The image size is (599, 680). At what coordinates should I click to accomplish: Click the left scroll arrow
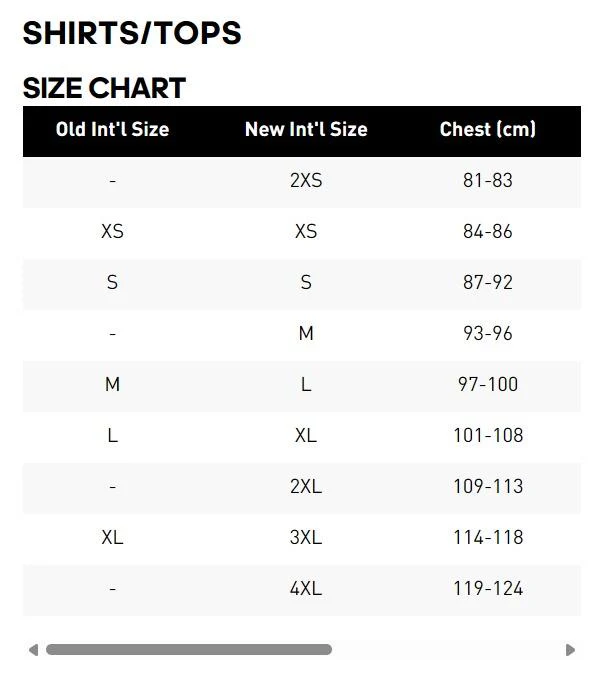(33, 650)
